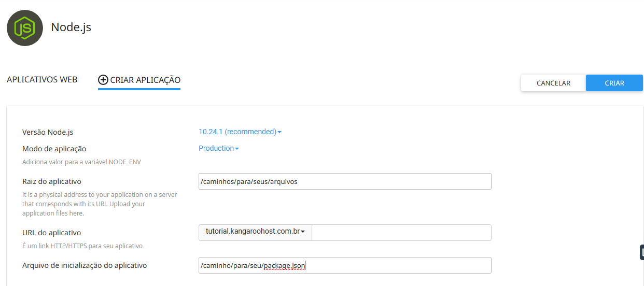Image resolution: width=644 pixels, height=286 pixels.
Task: Open the Node.js version dropdown
Action: click(x=237, y=132)
